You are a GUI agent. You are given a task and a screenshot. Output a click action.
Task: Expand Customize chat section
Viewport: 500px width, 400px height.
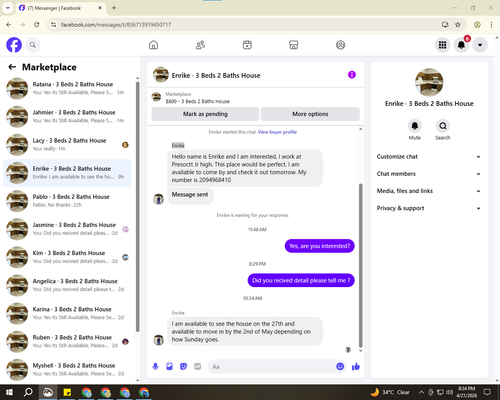point(429,157)
